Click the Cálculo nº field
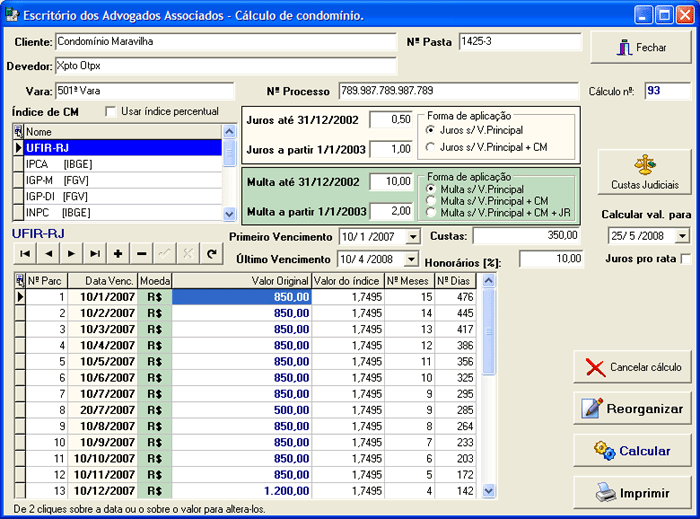 (x=667, y=91)
